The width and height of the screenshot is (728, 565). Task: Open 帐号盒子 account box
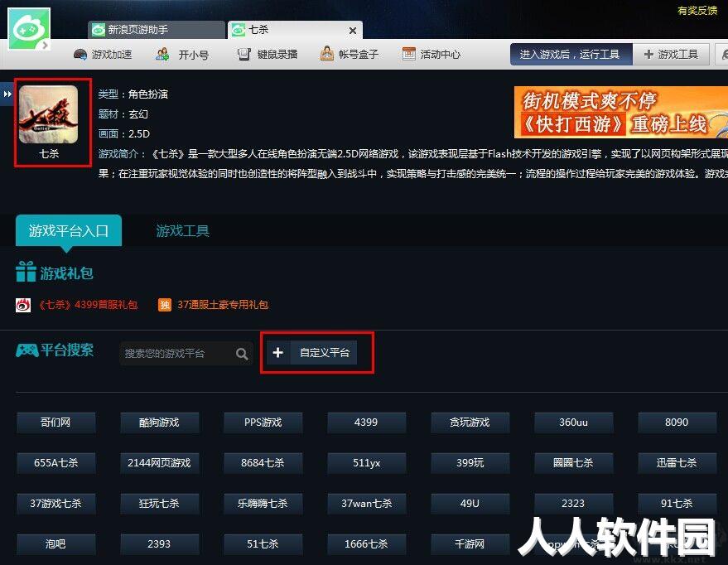coord(350,55)
